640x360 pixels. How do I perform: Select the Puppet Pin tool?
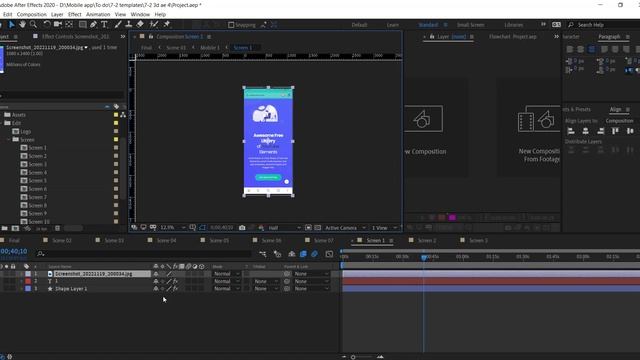[x=166, y=25]
